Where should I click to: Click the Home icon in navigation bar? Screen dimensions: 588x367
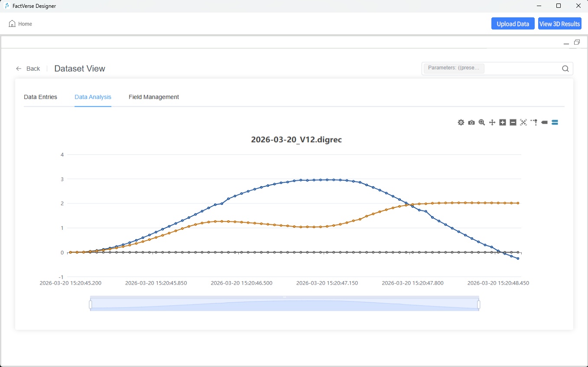click(x=12, y=24)
